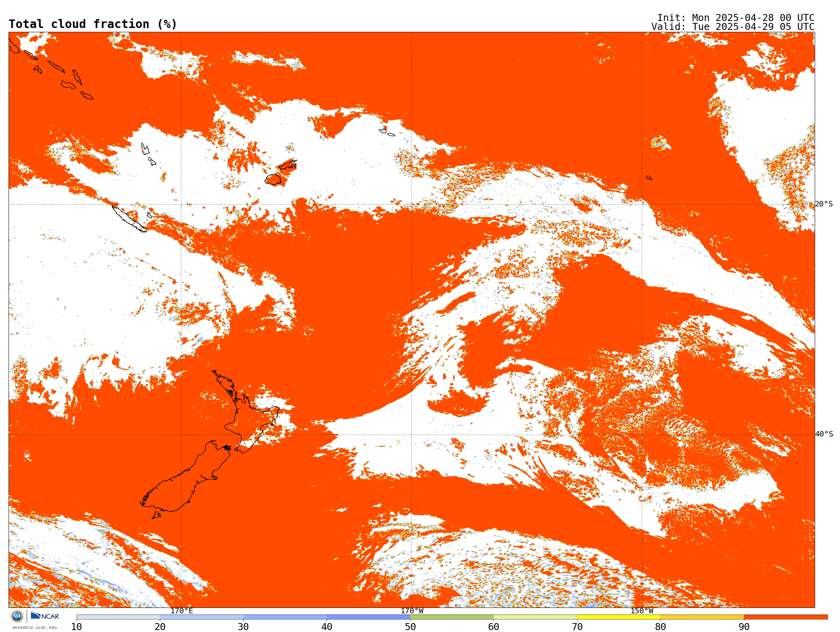Click the colorbar tick label 20
840x632 pixels.
click(x=160, y=627)
